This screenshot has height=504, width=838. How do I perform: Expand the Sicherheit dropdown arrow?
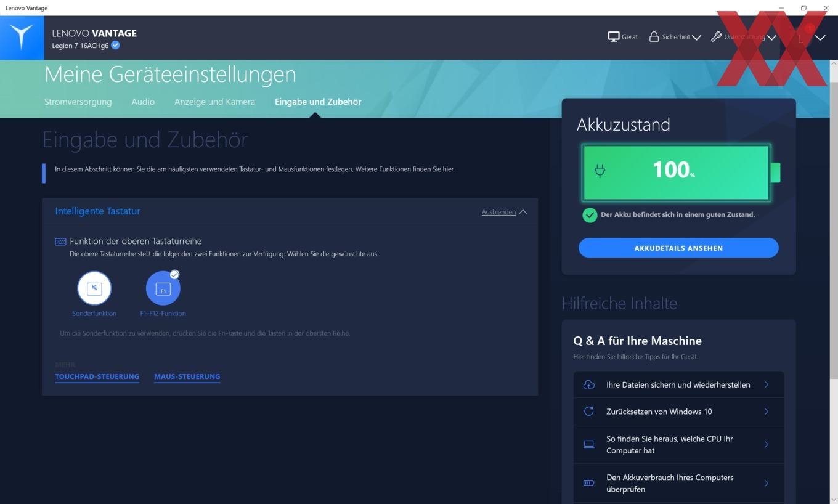tap(696, 38)
